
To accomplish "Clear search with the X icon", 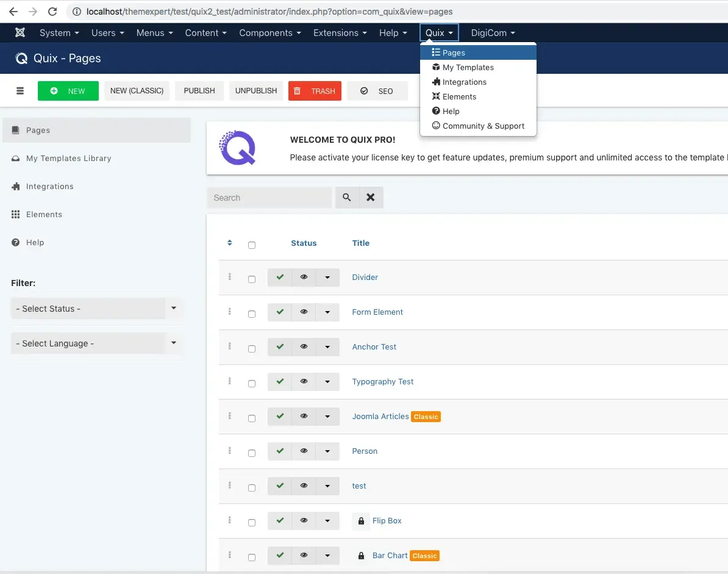I will (371, 198).
